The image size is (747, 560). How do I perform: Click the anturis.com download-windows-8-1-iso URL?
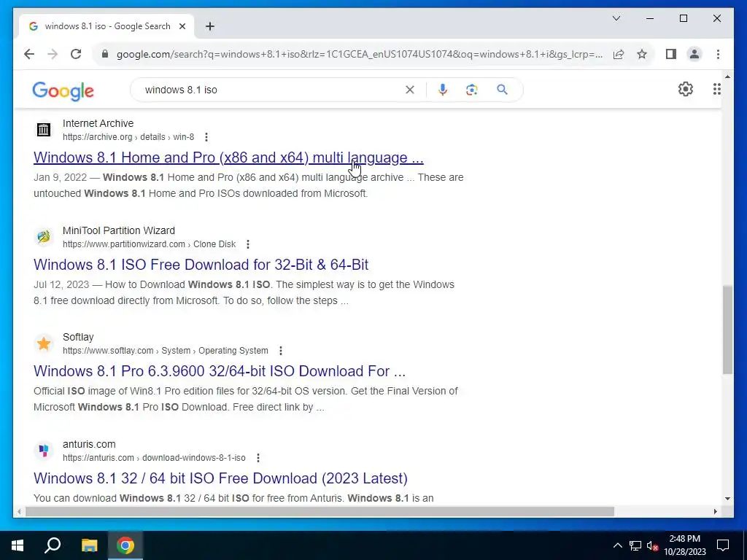155,458
